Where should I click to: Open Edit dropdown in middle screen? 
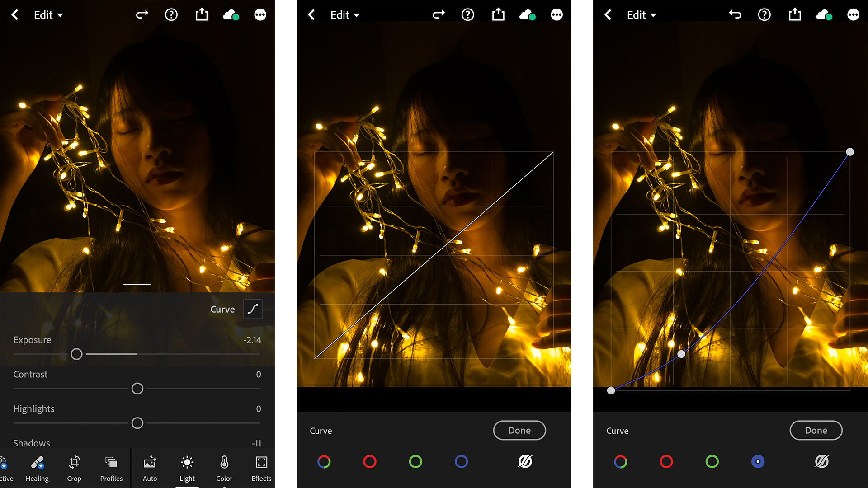click(345, 15)
